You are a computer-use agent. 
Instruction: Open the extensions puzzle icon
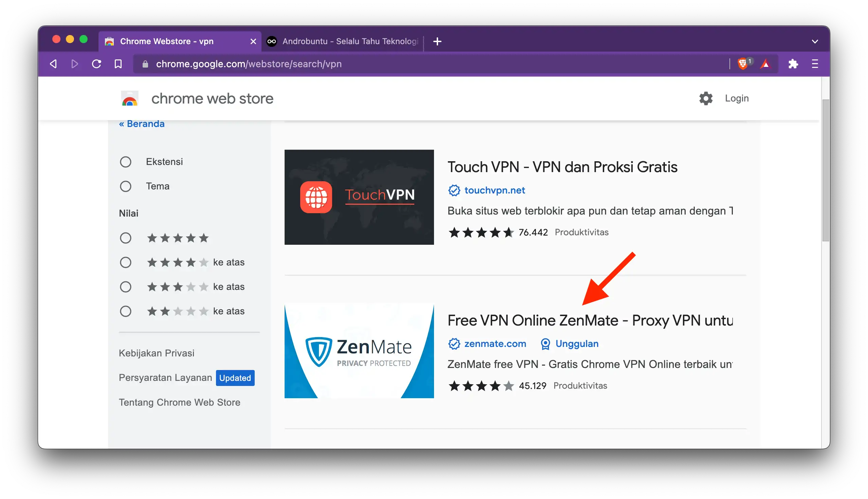coord(794,64)
